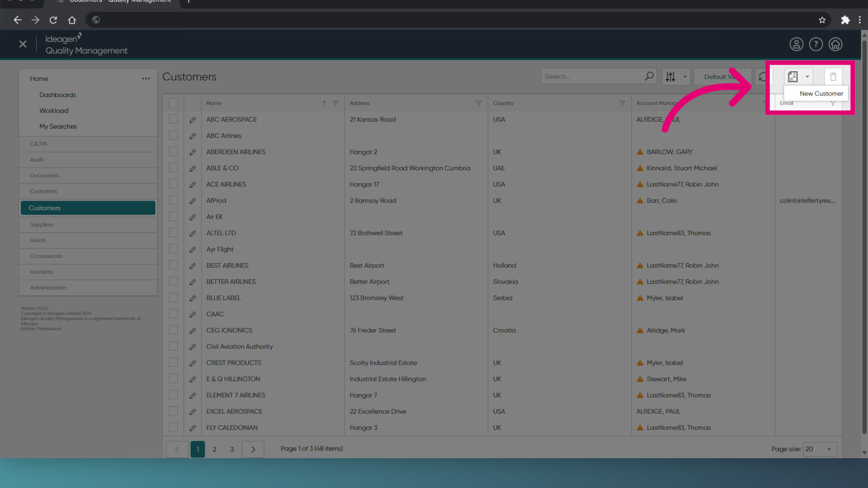The width and height of the screenshot is (868, 488).
Task: Open Occurrences sidebar section
Action: (x=88, y=256)
